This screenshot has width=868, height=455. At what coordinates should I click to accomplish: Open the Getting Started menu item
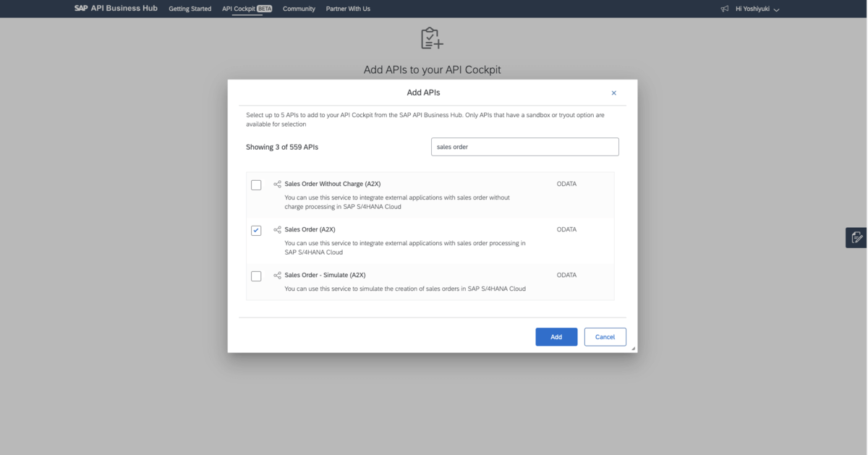pyautogui.click(x=190, y=9)
